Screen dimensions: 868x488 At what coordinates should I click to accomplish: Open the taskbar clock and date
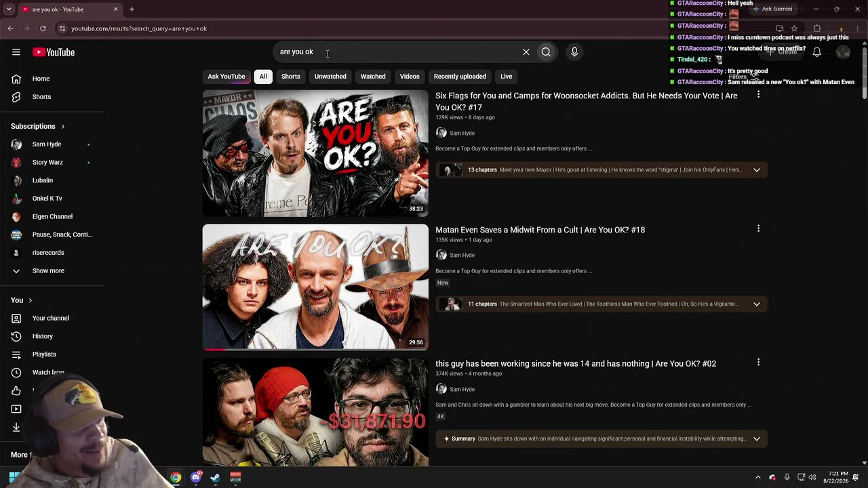click(x=836, y=477)
